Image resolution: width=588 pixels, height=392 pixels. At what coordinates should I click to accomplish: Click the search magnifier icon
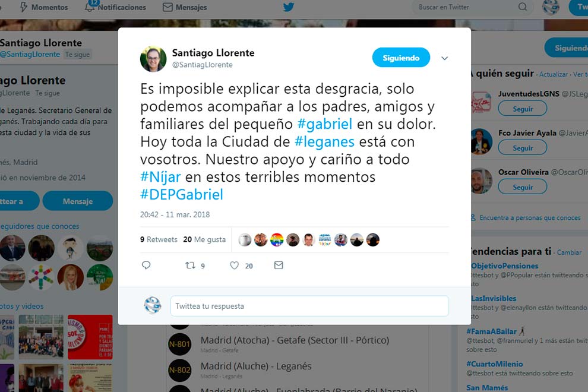pyautogui.click(x=523, y=7)
